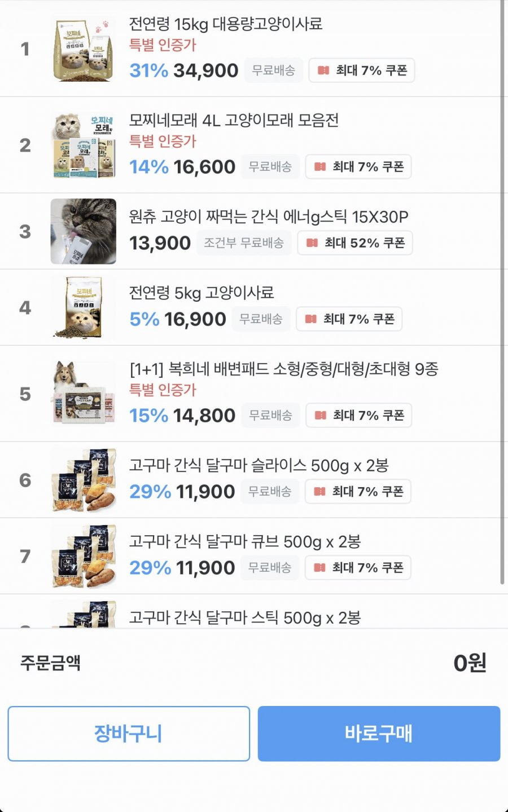Click 조건부 무료배송 shipping badge

[244, 243]
